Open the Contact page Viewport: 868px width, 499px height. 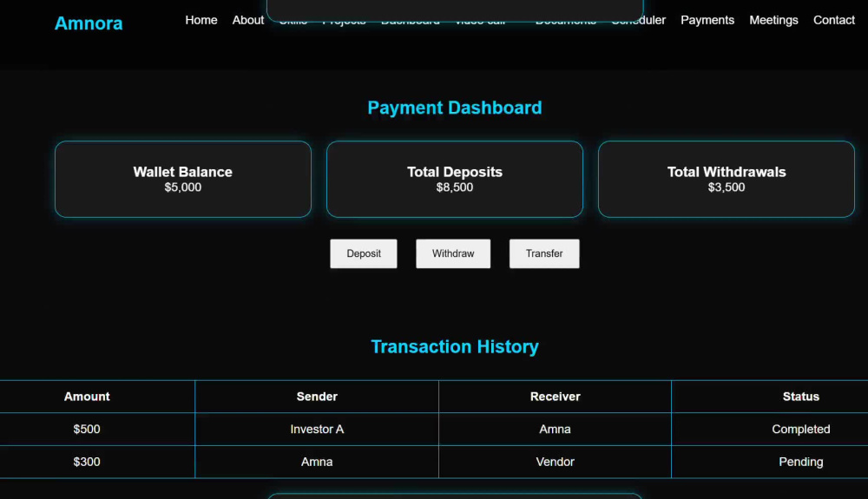(x=833, y=20)
